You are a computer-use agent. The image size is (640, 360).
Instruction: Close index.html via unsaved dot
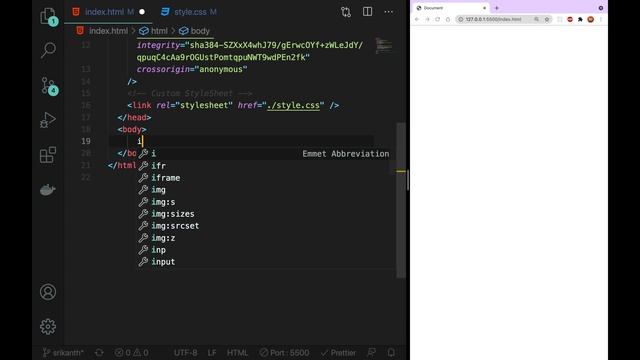[x=142, y=12]
